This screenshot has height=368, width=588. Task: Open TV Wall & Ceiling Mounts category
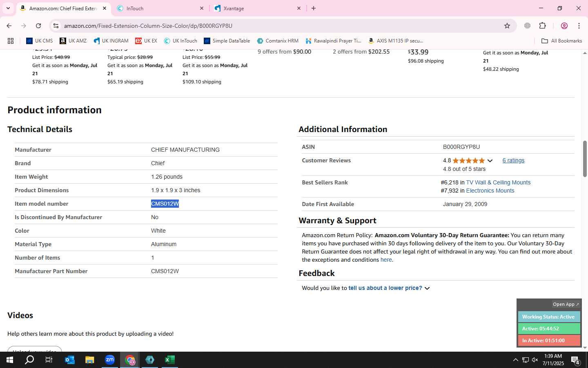click(498, 182)
